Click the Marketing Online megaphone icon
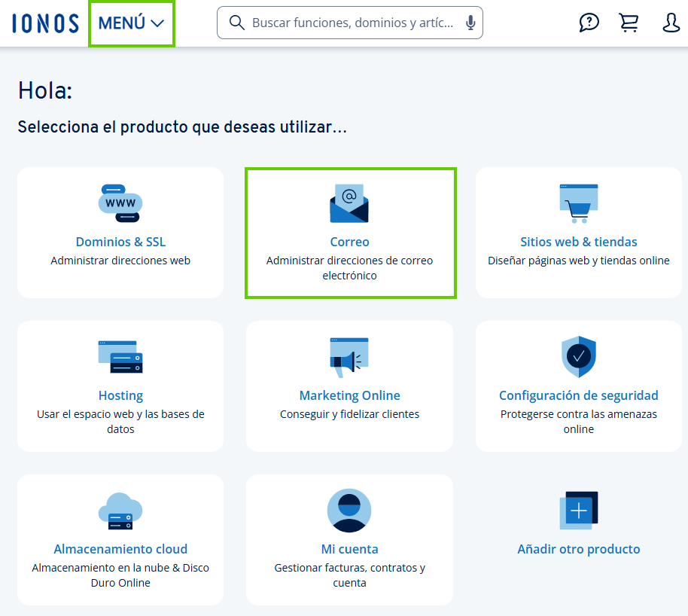Viewport: 688px width, 616px height. pos(349,357)
